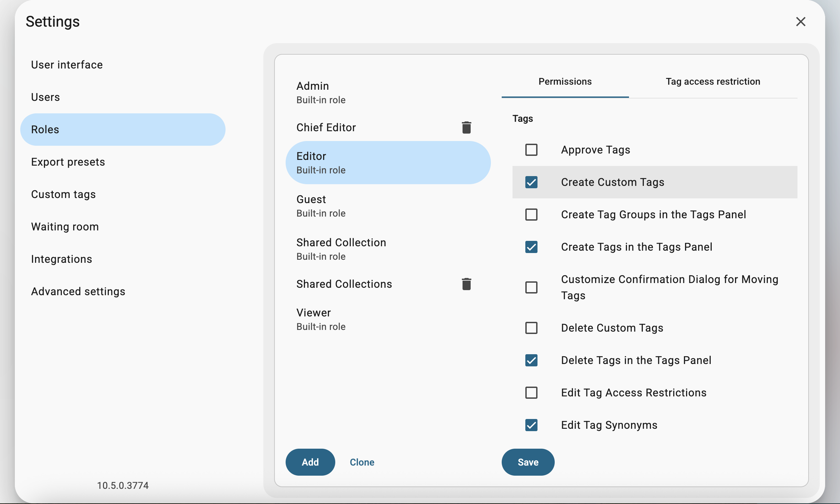The width and height of the screenshot is (840, 504).
Task: Uncheck Delete Tags in the Tags Panel
Action: click(531, 360)
